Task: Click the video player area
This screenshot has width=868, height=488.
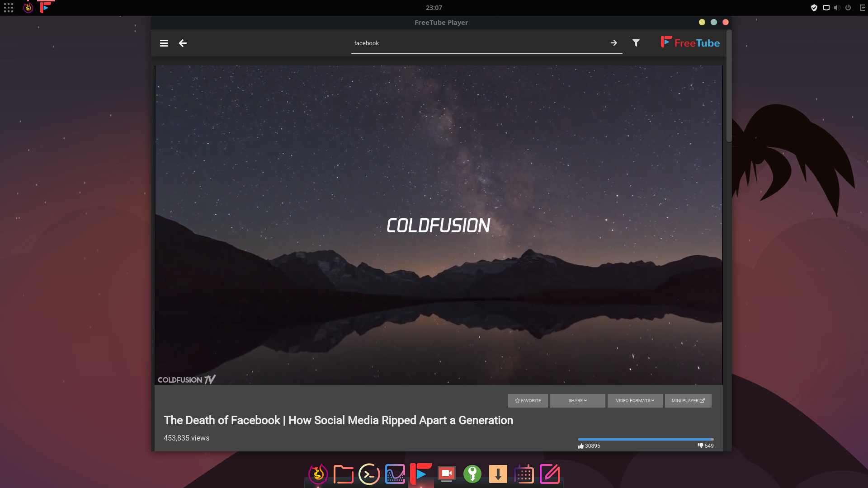Action: coord(439,225)
